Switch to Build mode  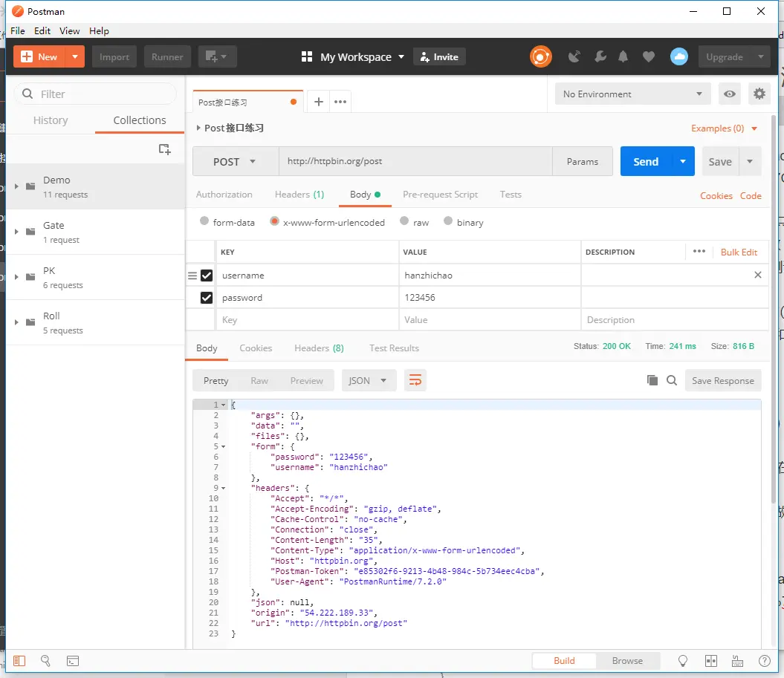pos(564,660)
